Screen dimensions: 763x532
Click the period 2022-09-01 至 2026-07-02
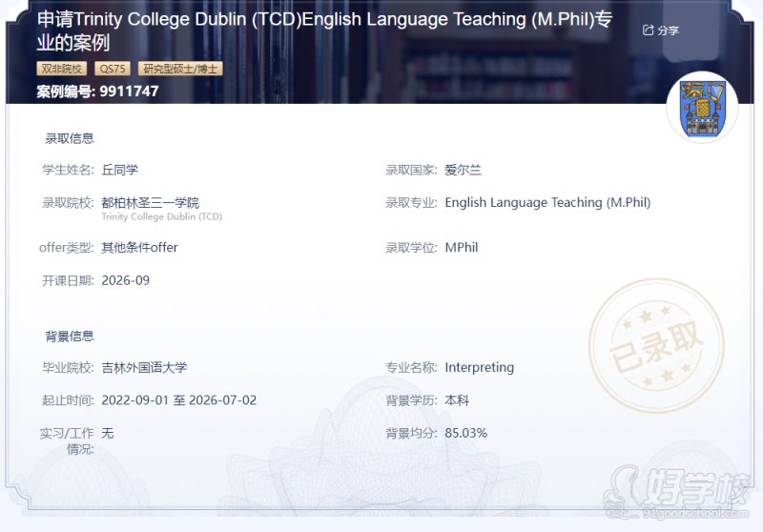pyautogui.click(x=178, y=400)
